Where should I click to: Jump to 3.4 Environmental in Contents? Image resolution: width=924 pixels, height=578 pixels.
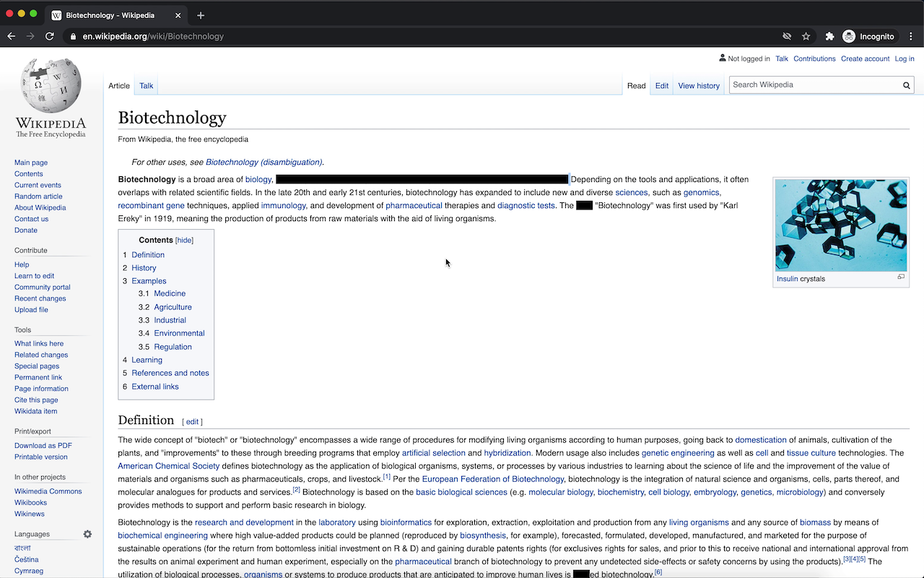point(179,333)
